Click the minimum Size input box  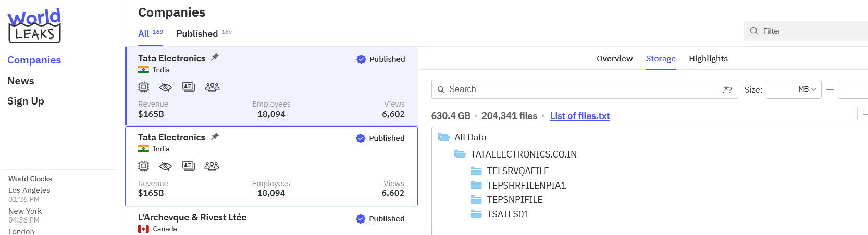pos(779,89)
